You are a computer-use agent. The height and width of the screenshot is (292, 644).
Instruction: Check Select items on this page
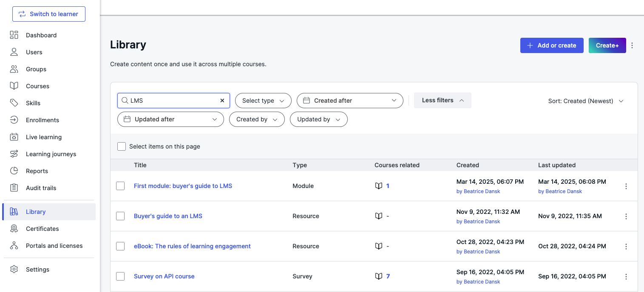coord(122,146)
